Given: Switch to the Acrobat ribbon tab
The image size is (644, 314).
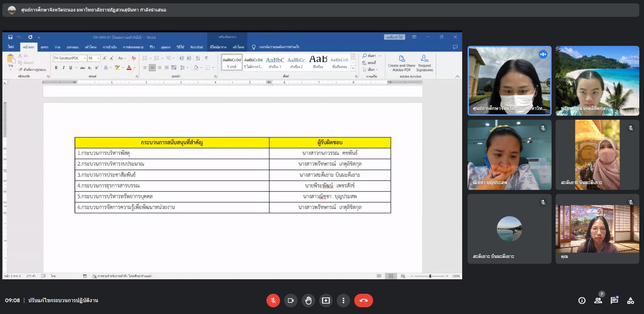Looking at the screenshot, I should [x=196, y=47].
